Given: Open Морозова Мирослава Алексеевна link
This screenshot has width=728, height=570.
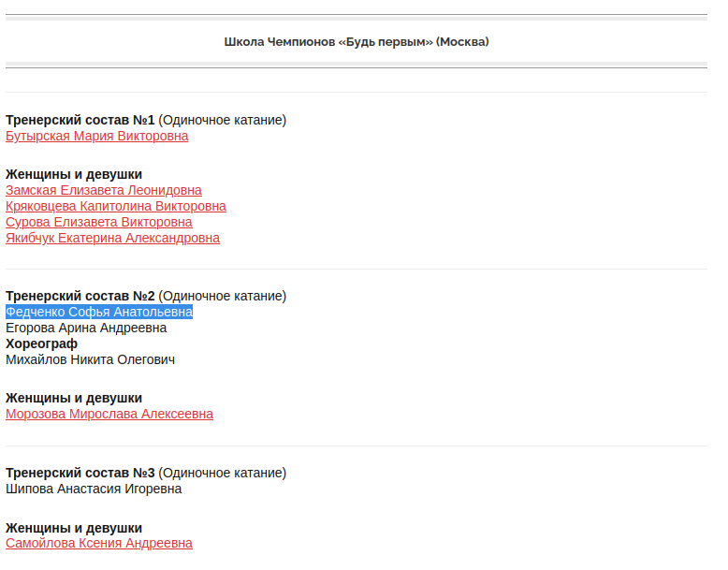Looking at the screenshot, I should [109, 414].
